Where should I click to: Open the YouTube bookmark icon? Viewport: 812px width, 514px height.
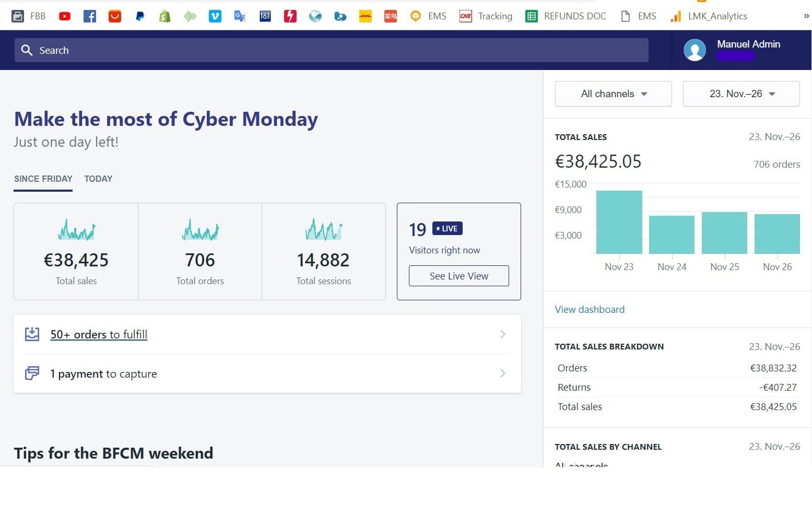(65, 16)
